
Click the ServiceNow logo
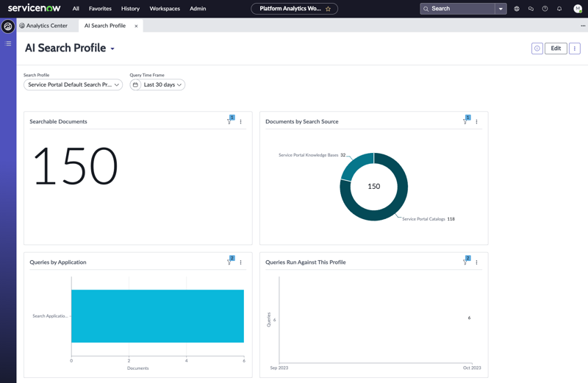pyautogui.click(x=34, y=8)
